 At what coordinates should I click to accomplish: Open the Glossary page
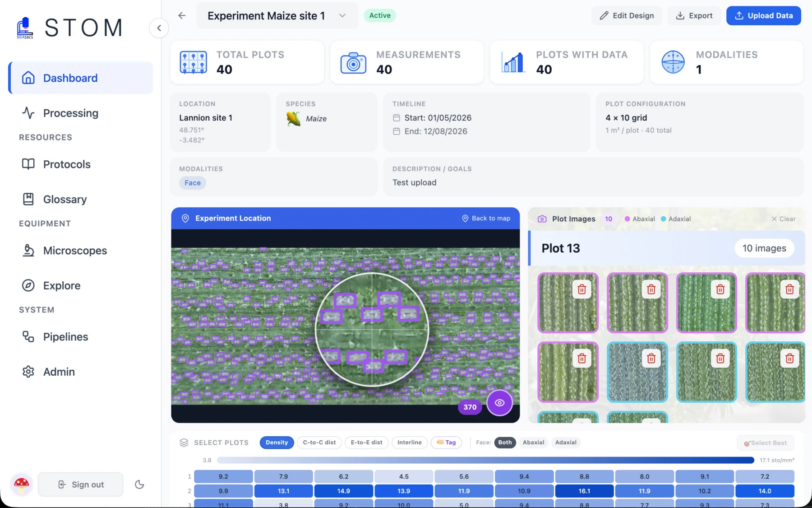65,199
